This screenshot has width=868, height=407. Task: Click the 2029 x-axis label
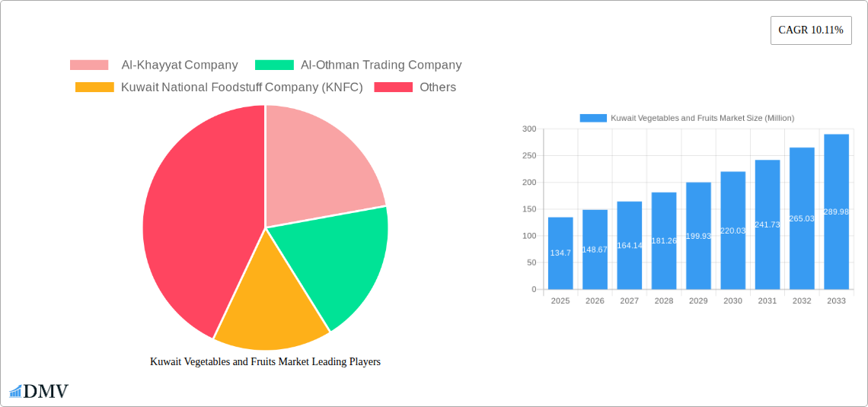coord(699,300)
